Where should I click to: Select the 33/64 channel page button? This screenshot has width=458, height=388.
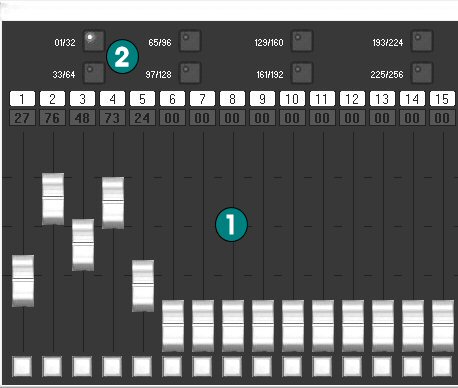(x=94, y=73)
